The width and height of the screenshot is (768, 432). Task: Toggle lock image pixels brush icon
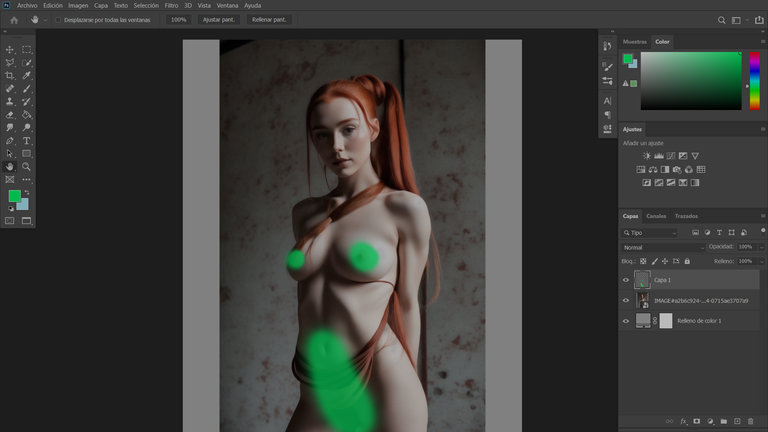(654, 262)
